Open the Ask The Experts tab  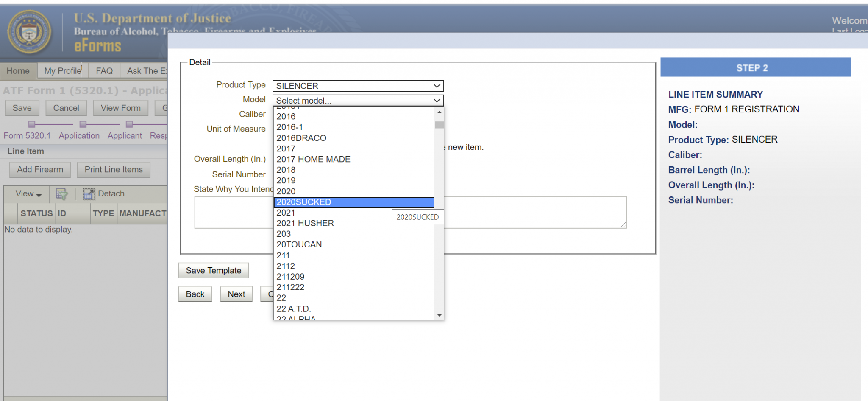[144, 71]
